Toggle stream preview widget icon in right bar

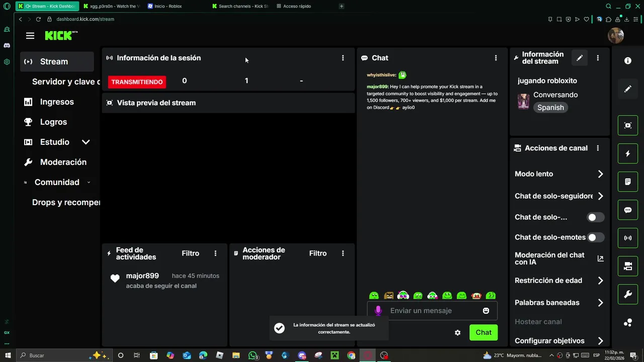click(x=628, y=125)
